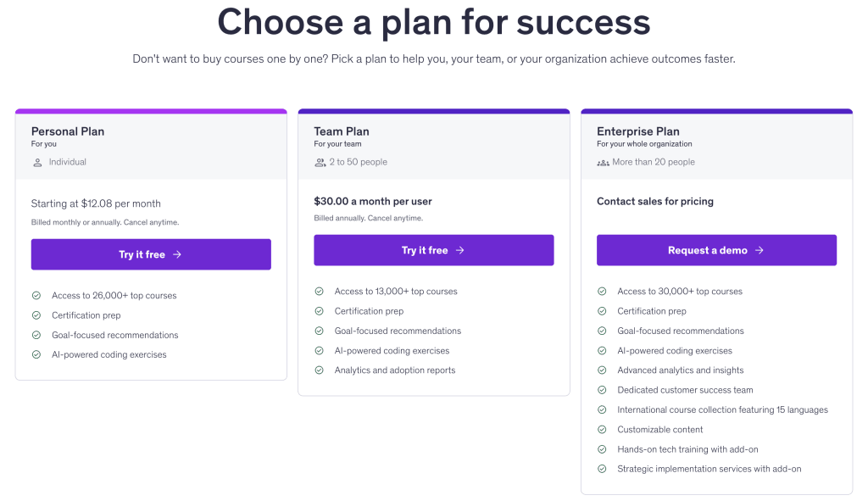The image size is (868, 501).
Task: Click the "Starting at $12.08 per month" text
Action: pos(93,203)
